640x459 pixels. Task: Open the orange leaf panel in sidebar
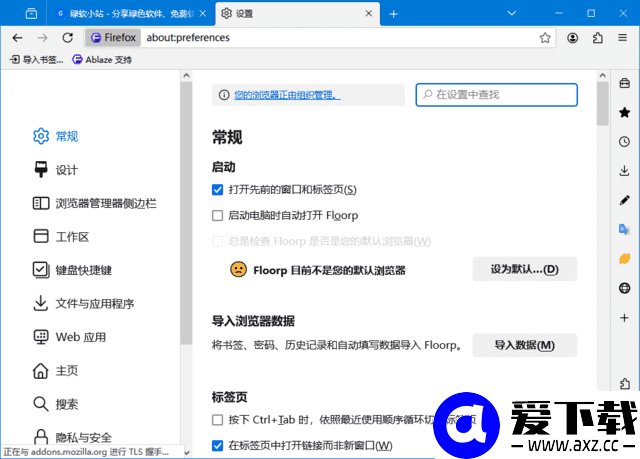[x=624, y=259]
